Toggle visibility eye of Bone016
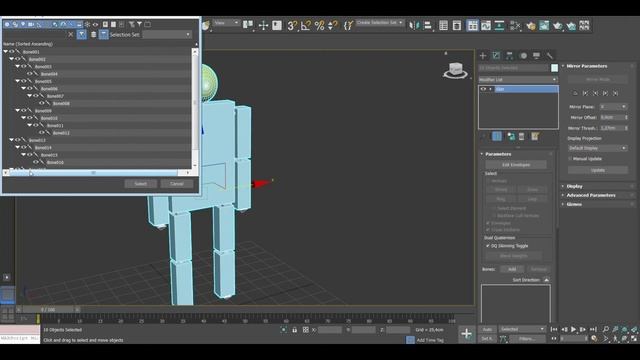640x360 pixels. coord(36,162)
